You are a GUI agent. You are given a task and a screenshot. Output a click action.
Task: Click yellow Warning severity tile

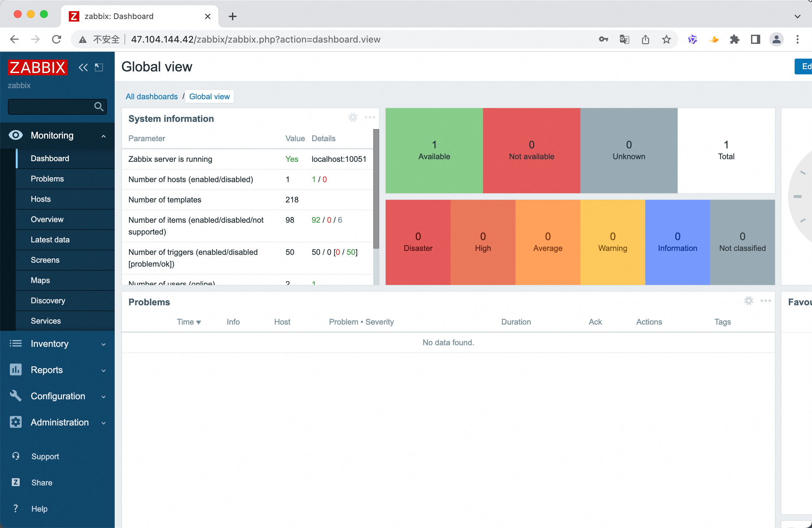tap(612, 242)
